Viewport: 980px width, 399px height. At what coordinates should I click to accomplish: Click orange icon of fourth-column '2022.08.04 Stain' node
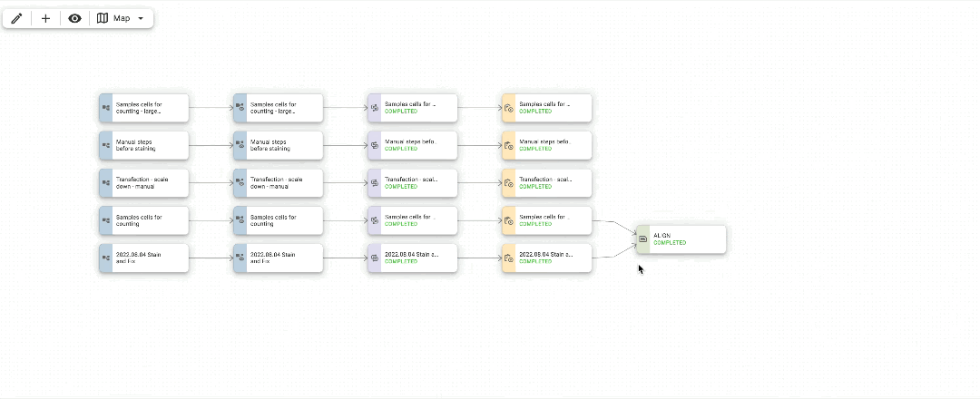[508, 258]
